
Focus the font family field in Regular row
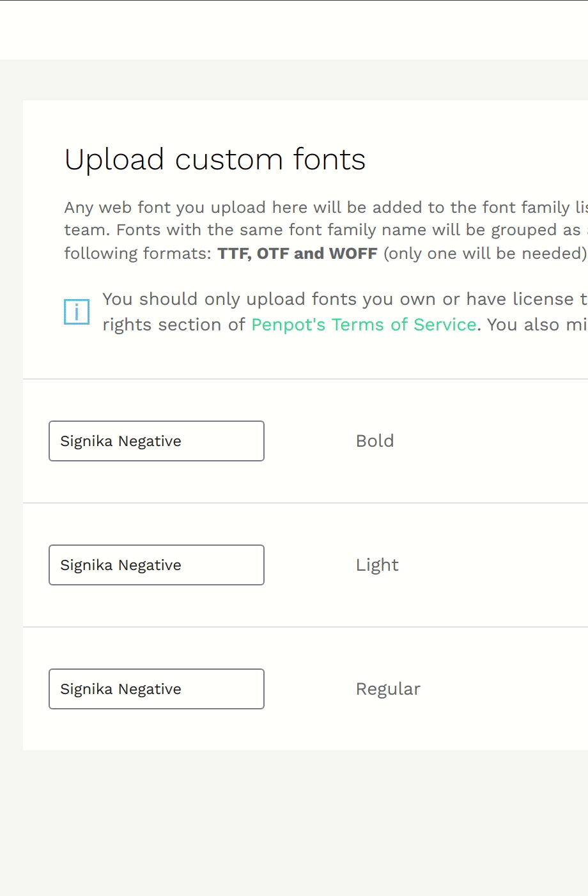(x=157, y=689)
